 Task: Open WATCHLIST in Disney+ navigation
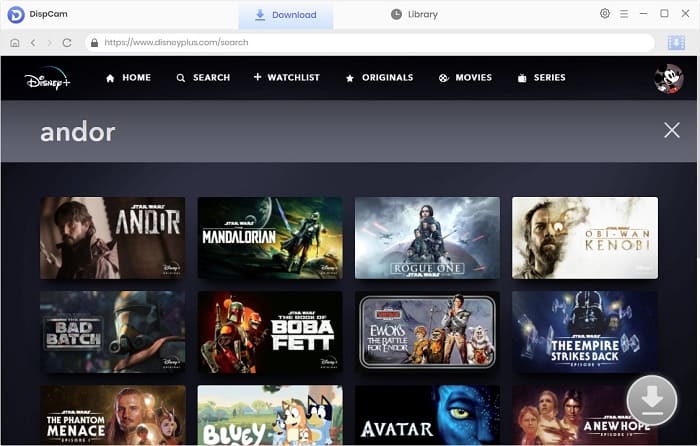287,78
